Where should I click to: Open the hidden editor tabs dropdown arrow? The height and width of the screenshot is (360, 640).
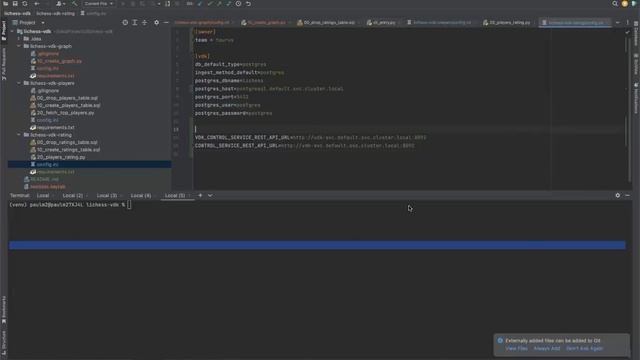[618, 22]
